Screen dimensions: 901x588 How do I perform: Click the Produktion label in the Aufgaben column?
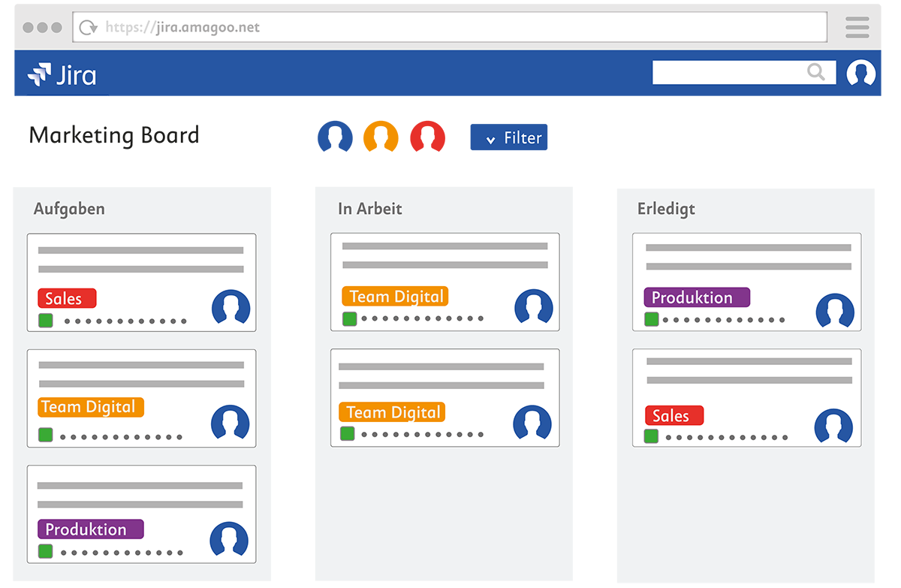click(90, 529)
